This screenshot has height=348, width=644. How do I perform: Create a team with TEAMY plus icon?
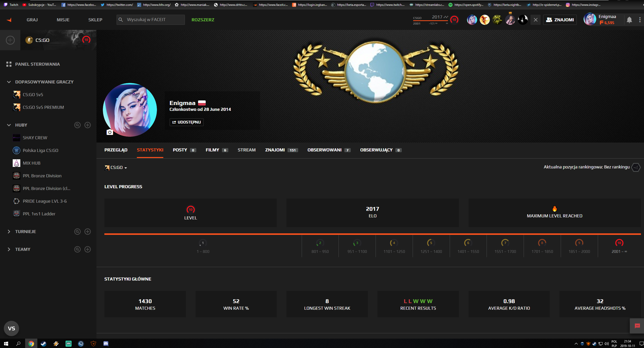tap(88, 249)
